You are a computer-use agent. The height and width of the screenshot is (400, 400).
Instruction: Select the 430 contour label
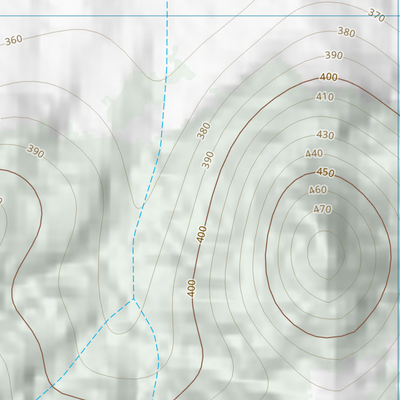[x=325, y=135]
